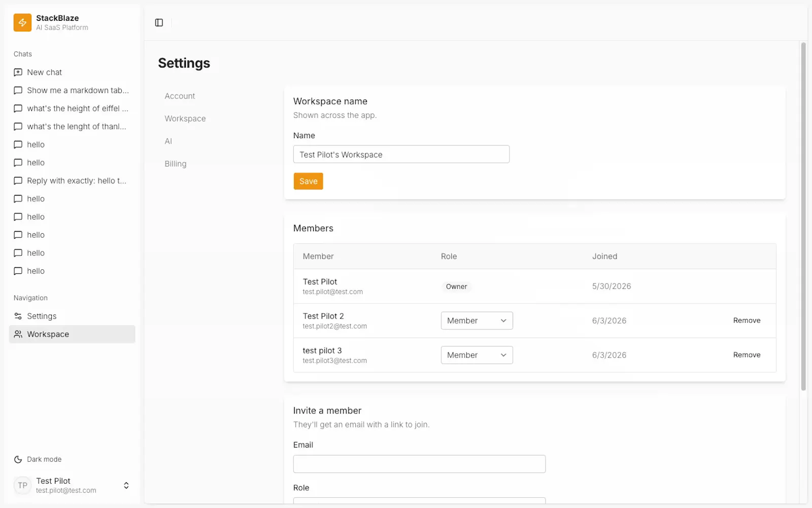Click the Member column header
The height and width of the screenshot is (508, 812).
click(x=318, y=257)
